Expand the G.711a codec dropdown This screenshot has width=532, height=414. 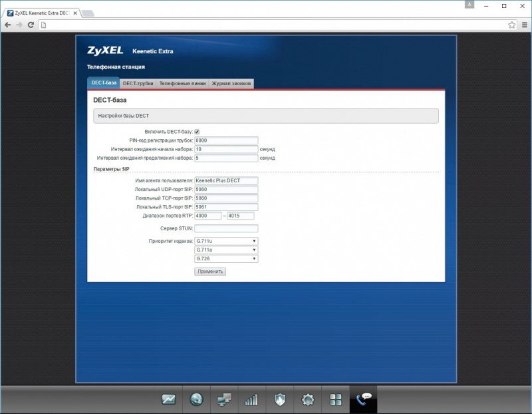[x=226, y=250]
